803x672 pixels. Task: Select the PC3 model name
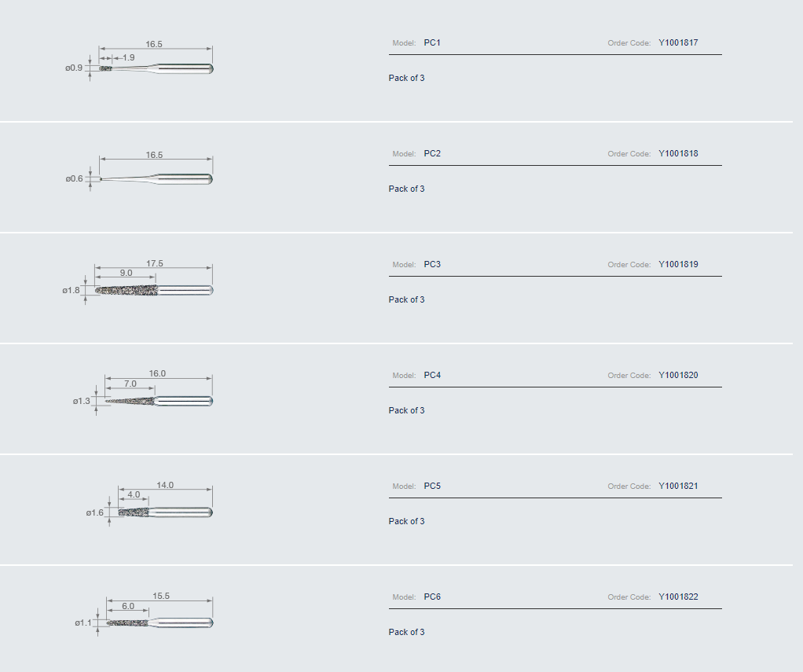(x=432, y=264)
